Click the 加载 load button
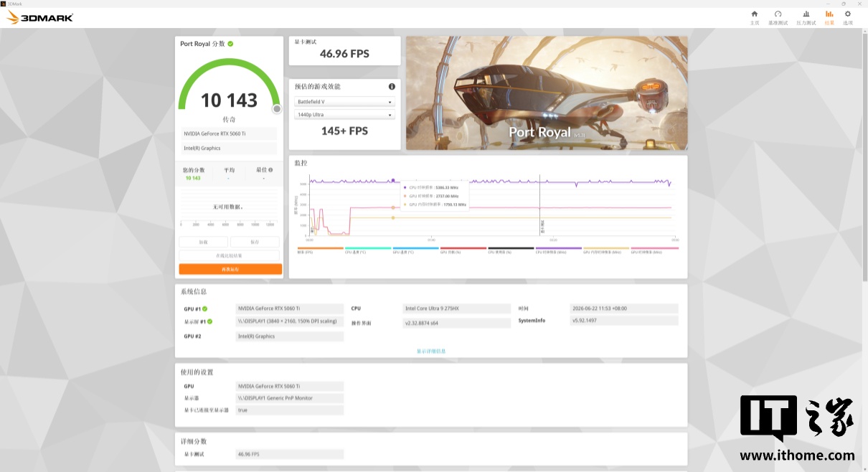Screen dimensions: 868x472 click(x=204, y=242)
